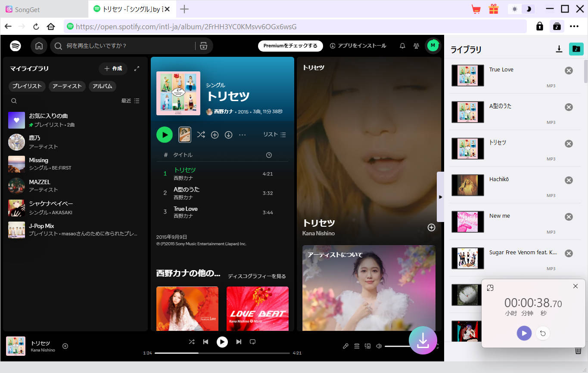This screenshot has width=588, height=373.
Task: Go back in browser navigation
Action: coord(8,26)
